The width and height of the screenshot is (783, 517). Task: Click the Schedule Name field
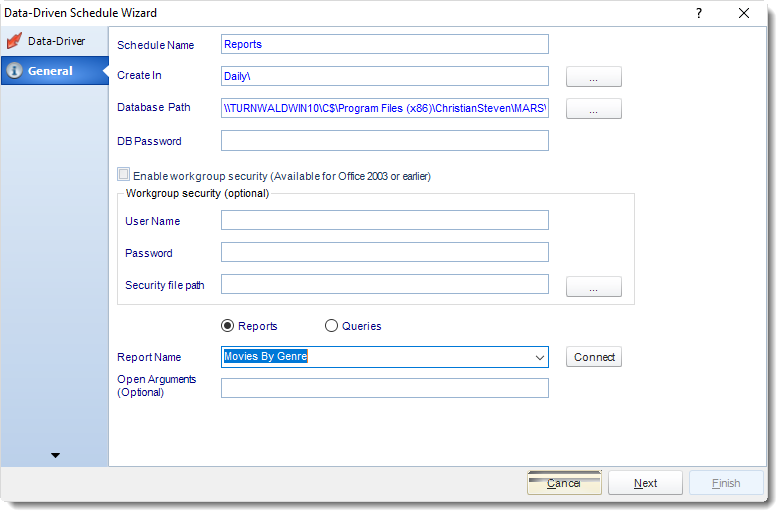pos(385,44)
